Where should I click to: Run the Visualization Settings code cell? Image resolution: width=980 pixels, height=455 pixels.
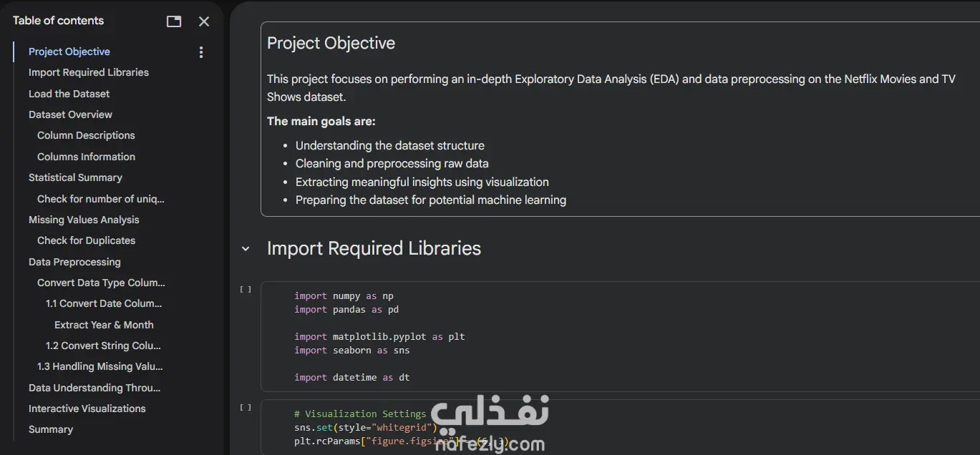click(246, 408)
